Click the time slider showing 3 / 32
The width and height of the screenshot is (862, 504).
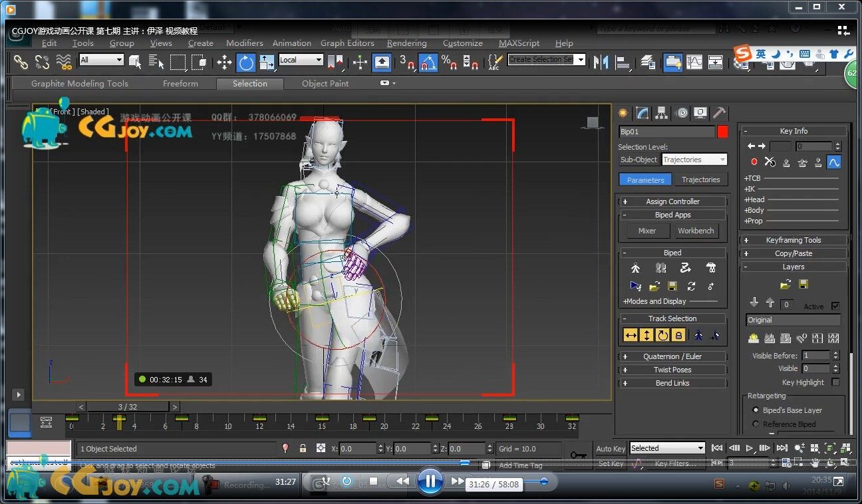128,407
